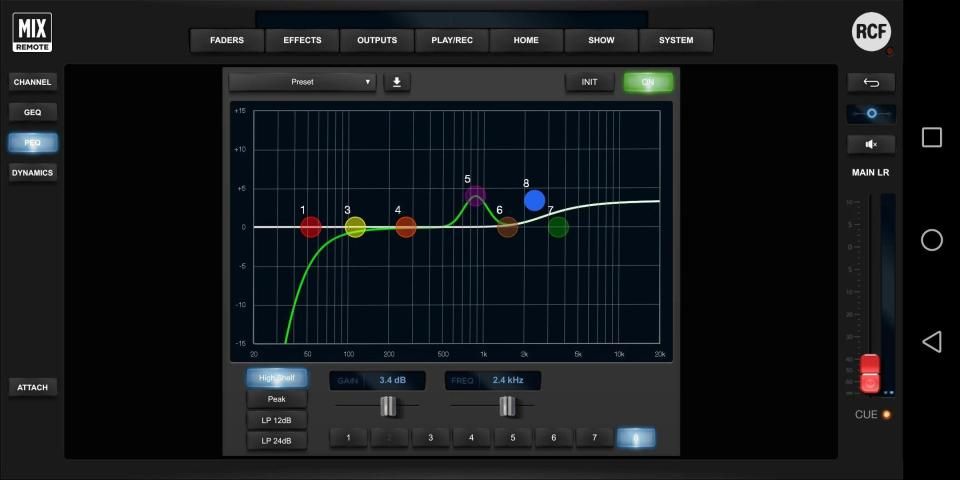Save the current EQ preset with the download icon
Viewport: 960px width, 480px height.
(x=397, y=82)
